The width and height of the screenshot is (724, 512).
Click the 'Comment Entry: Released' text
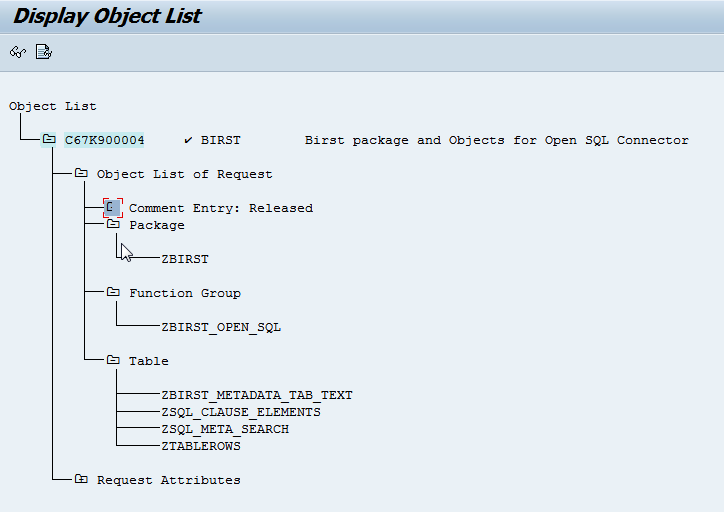220,208
